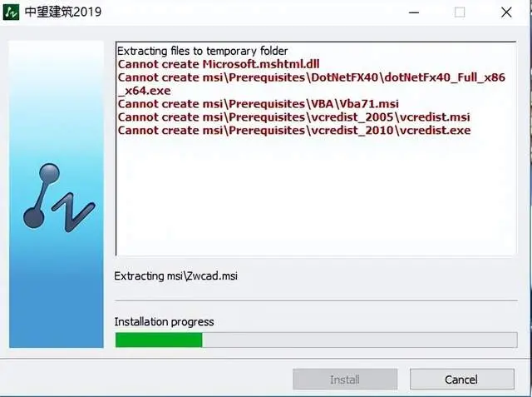This screenshot has width=532, height=397.
Task: Click the 'Installation progress' label
Action: (x=164, y=321)
